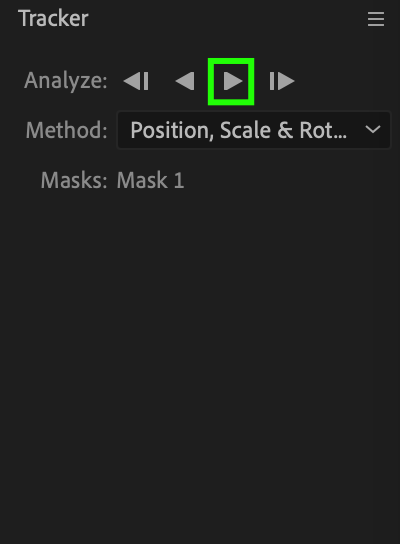Click the Analyze label

[x=66, y=81]
